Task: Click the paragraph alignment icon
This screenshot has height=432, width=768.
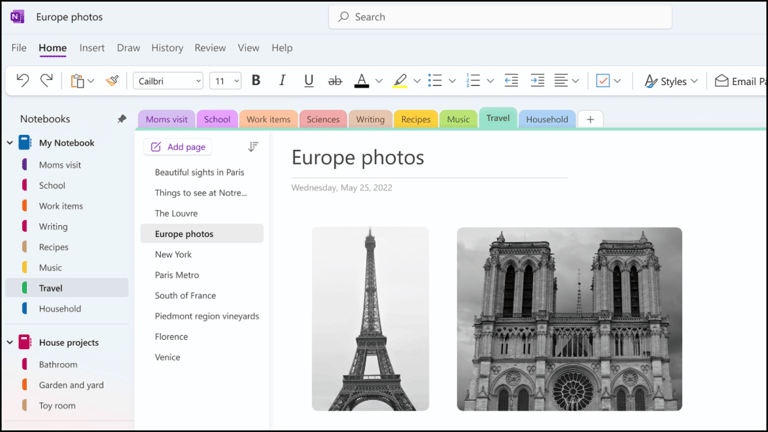Action: (561, 80)
